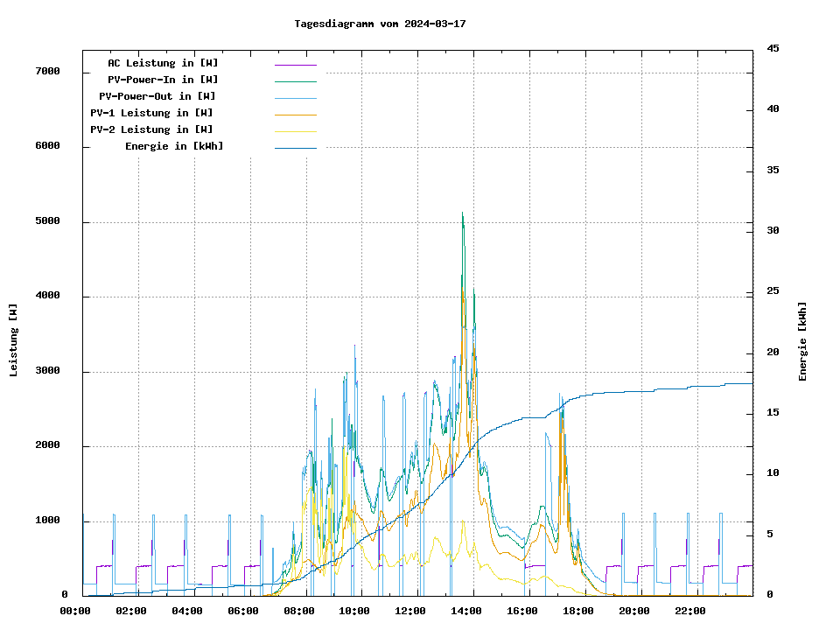
Task: Click the PV-Power-Out legend line sample
Action: tap(295, 98)
